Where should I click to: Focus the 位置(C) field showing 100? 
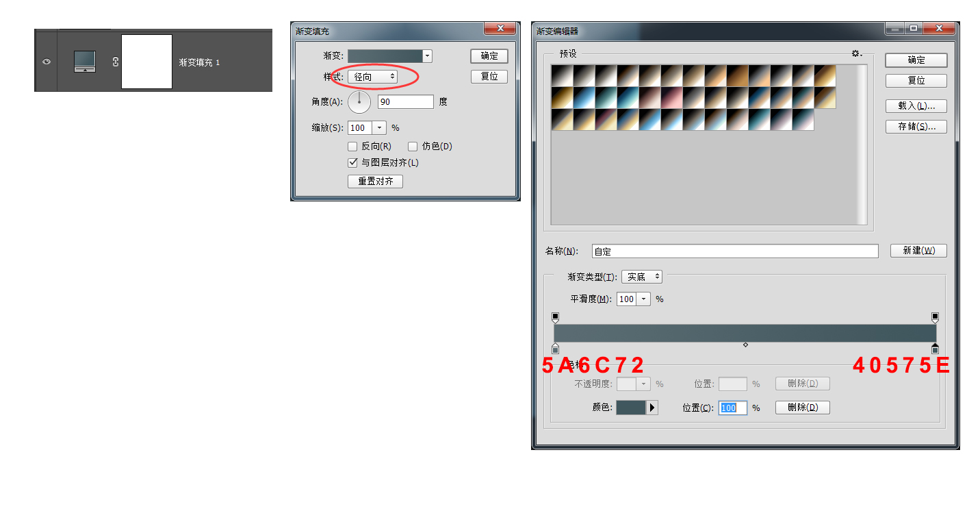click(x=732, y=408)
